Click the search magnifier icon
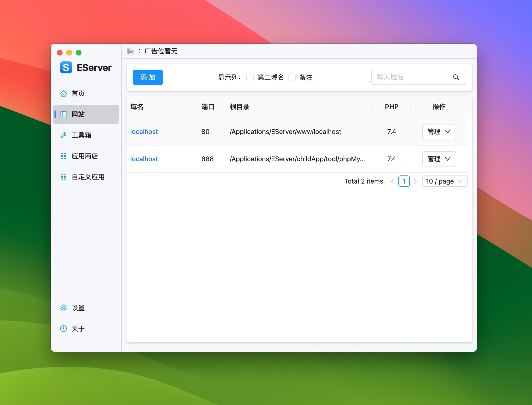Viewport: 532px width, 405px height. [456, 77]
